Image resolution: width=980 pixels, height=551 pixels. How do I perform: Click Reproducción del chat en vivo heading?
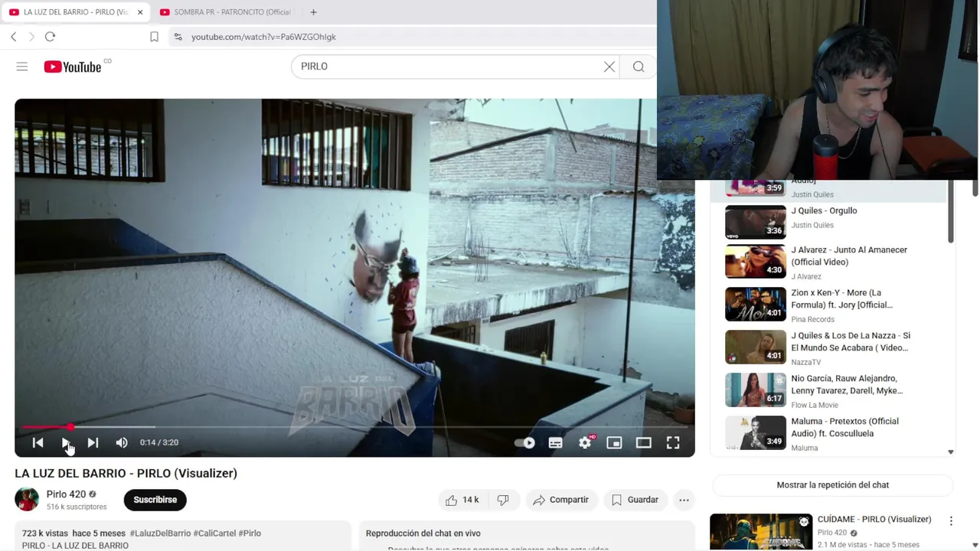pos(423,533)
